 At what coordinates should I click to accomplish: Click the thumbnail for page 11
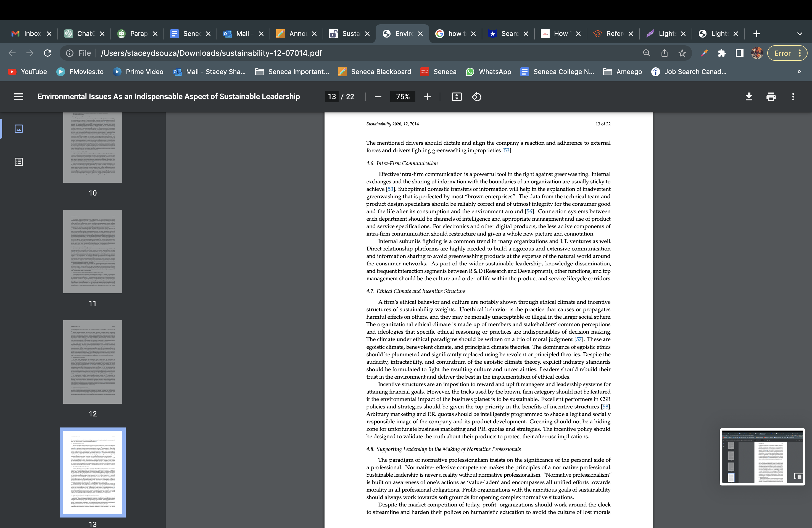point(92,251)
